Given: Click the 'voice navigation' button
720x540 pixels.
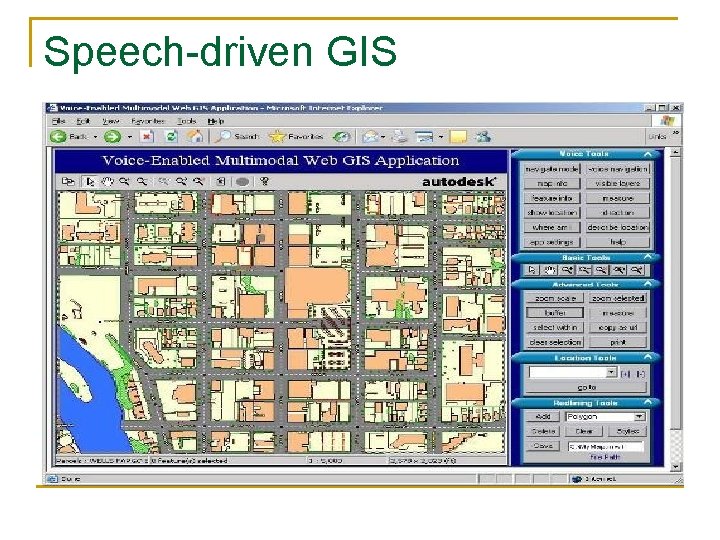Looking at the screenshot, I should pyautogui.click(x=618, y=169).
